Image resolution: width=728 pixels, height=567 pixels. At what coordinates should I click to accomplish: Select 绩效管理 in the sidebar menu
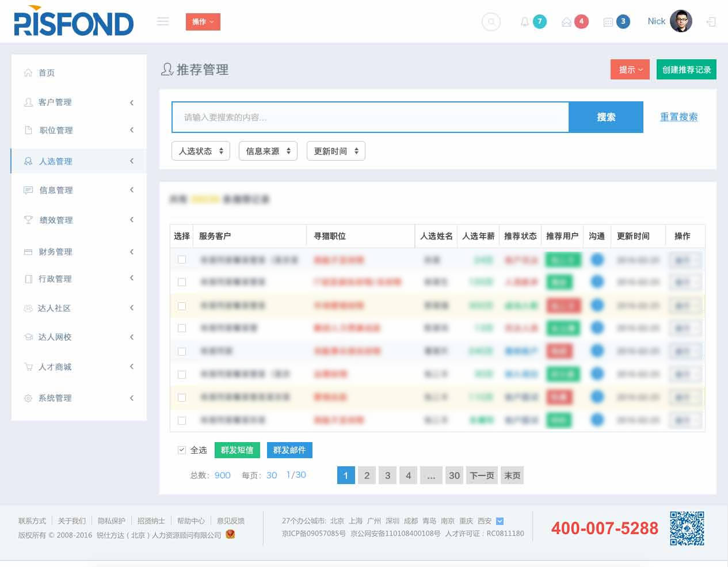click(56, 220)
